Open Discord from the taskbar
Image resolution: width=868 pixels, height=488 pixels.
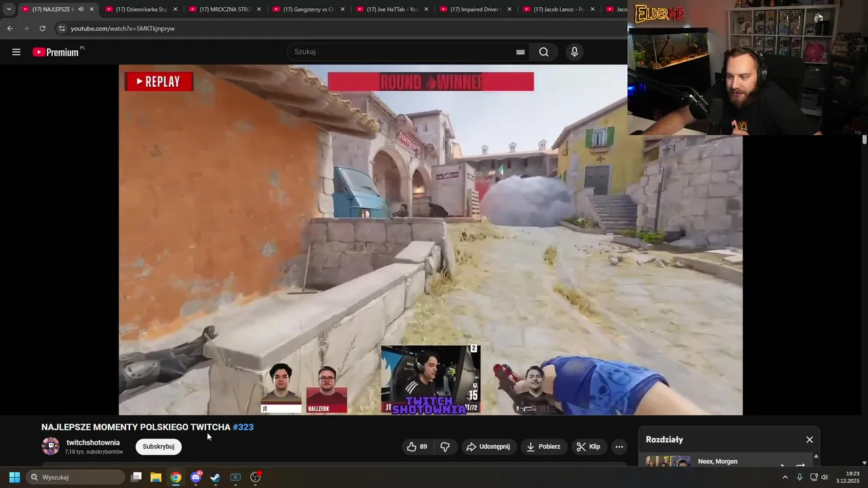click(196, 477)
